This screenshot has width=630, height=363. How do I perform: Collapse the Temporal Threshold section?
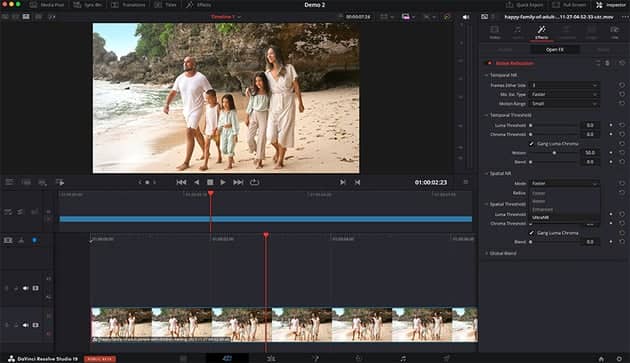486,115
